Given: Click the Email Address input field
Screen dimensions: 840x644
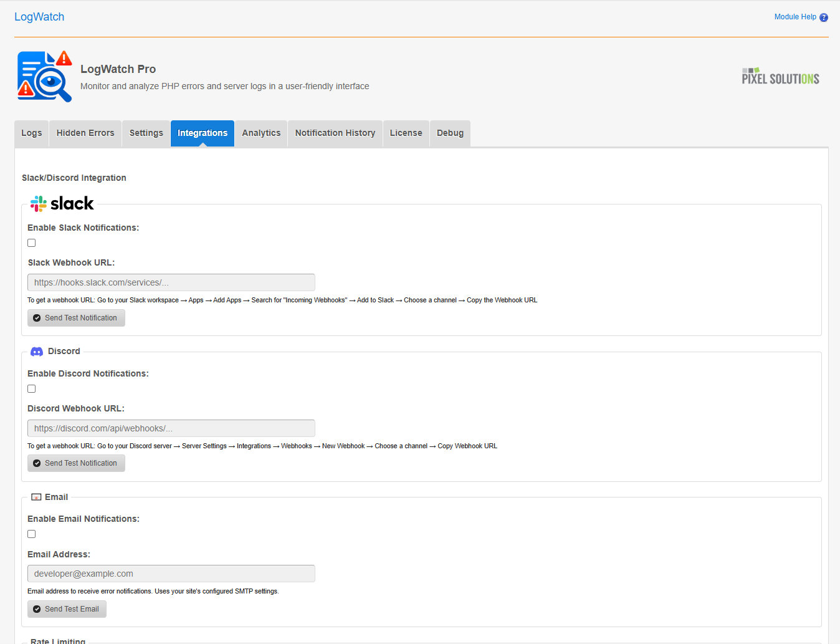Looking at the screenshot, I should pyautogui.click(x=171, y=573).
